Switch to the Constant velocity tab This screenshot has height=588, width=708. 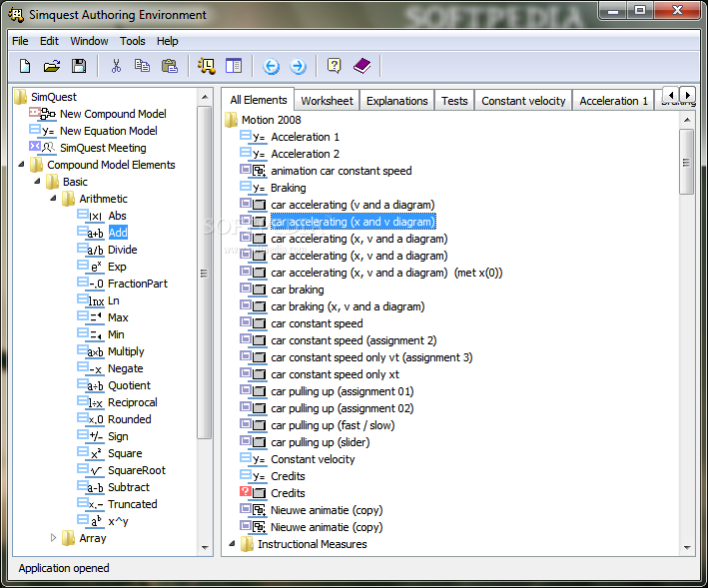tap(523, 101)
